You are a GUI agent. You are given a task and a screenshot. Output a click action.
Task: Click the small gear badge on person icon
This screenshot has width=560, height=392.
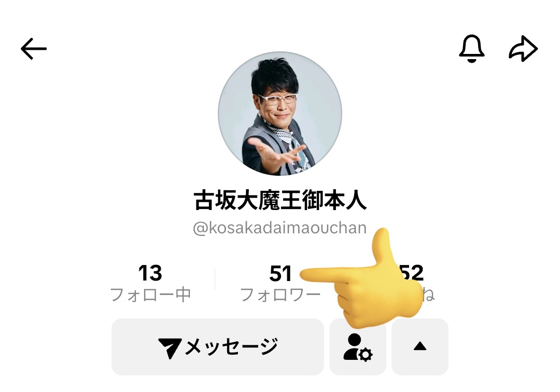point(366,355)
